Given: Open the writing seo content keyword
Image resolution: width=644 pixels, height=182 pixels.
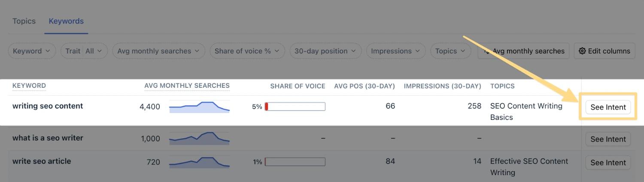Looking at the screenshot, I should click(48, 106).
